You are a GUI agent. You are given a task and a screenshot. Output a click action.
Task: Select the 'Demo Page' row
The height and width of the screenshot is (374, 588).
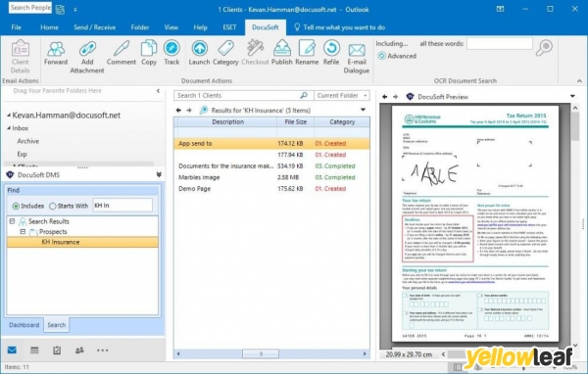click(x=271, y=189)
